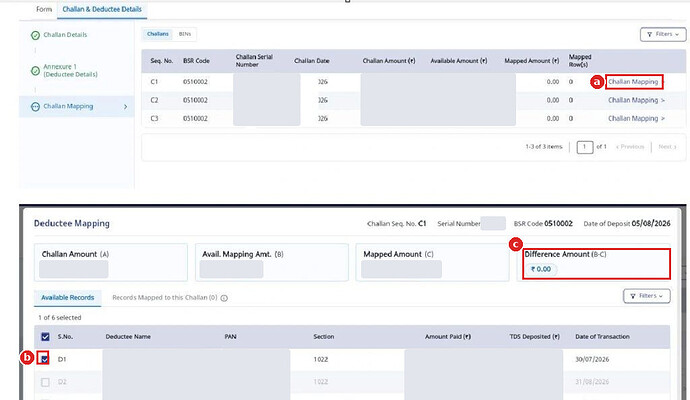Open Filters dropdown in challan list
Screen dimensions: 690x400
tap(663, 34)
